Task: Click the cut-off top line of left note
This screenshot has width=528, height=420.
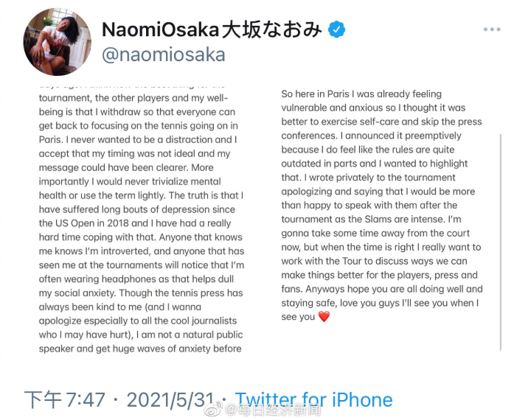Action: 132,85
